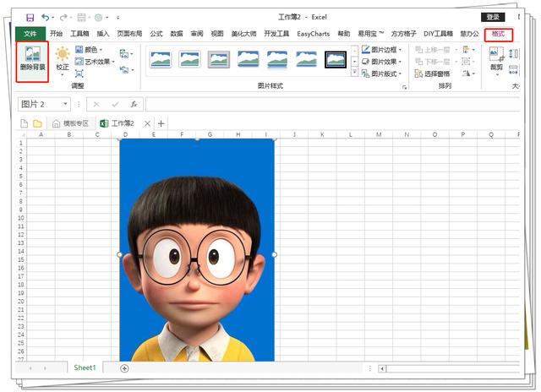Click the plus to add a document tab
This screenshot has width=541, height=392.
[161, 123]
